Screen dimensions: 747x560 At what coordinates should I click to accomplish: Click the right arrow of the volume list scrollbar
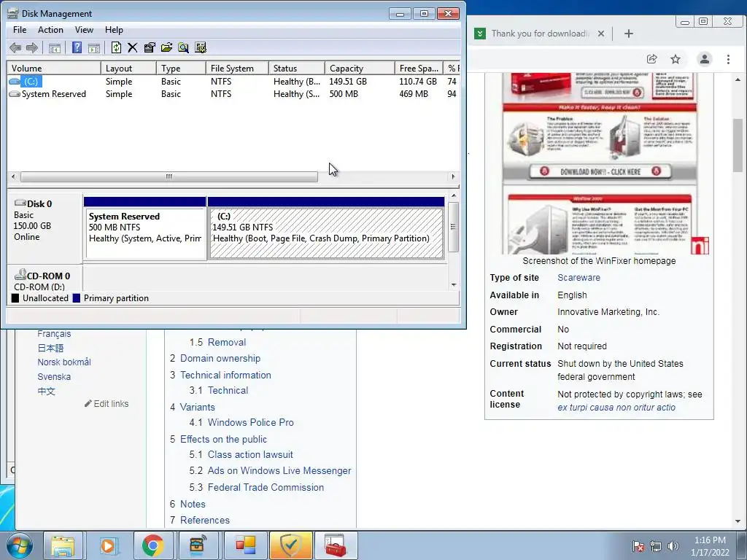453,176
